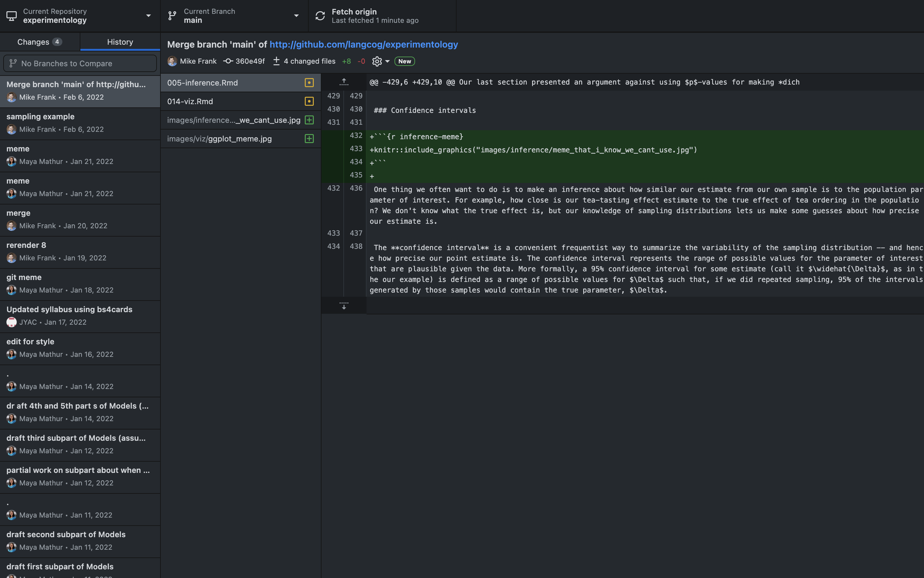Click the branch icon in toolbar
The height and width of the screenshot is (578, 924).
(x=172, y=16)
